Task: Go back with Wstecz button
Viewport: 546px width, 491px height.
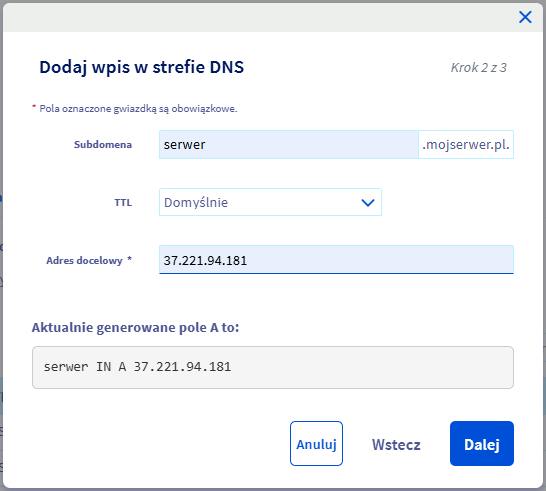Action: (x=396, y=444)
